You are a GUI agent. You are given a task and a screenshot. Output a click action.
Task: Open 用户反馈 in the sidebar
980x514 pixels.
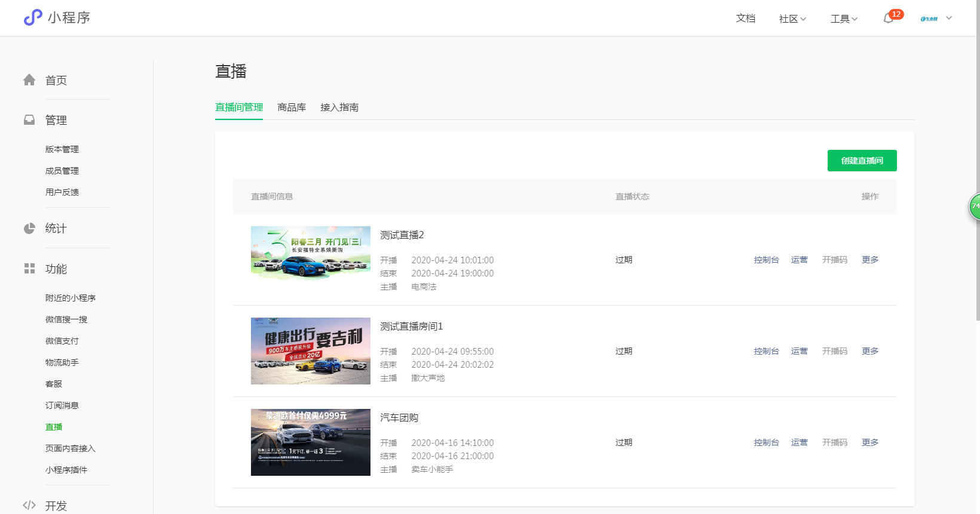coord(62,192)
